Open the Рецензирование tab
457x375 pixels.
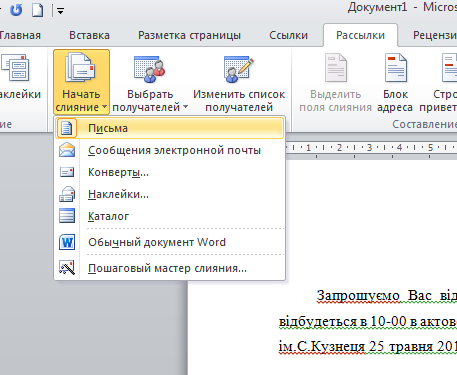[434, 35]
